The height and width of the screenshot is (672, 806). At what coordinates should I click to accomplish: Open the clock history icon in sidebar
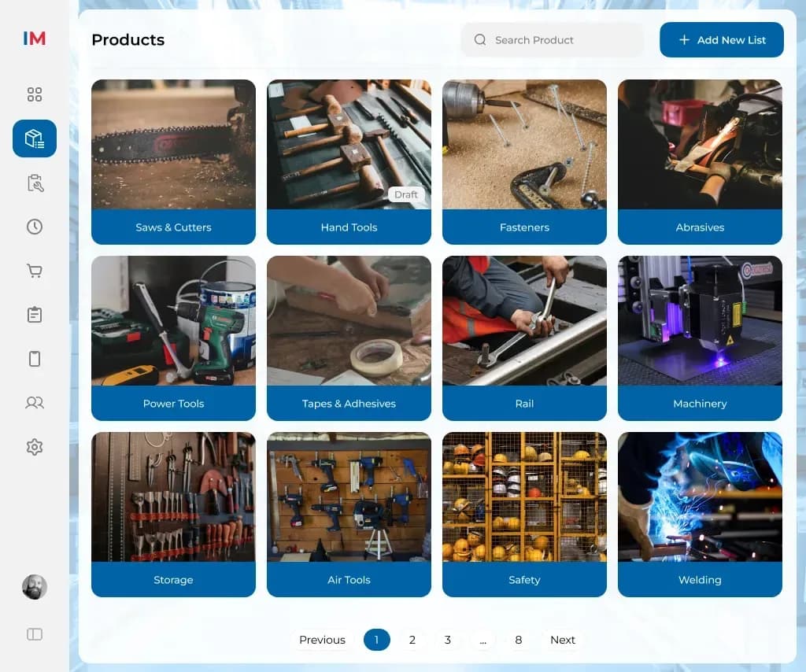(35, 227)
